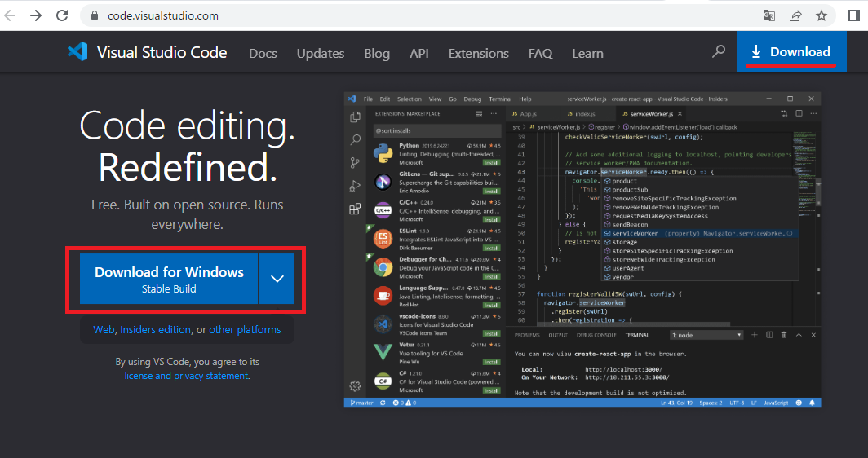
Task: Click the top-right Download button
Action: click(791, 51)
